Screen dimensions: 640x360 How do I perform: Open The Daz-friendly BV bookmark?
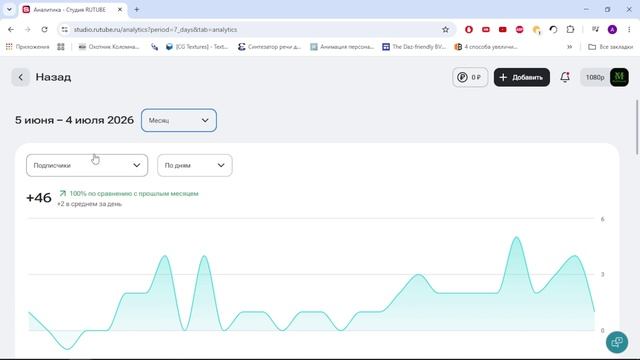point(414,47)
